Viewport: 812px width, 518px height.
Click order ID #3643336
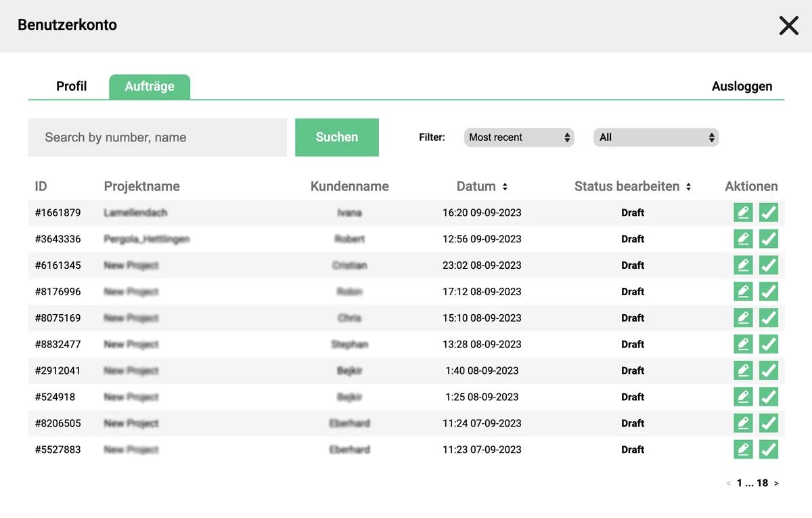(x=58, y=239)
